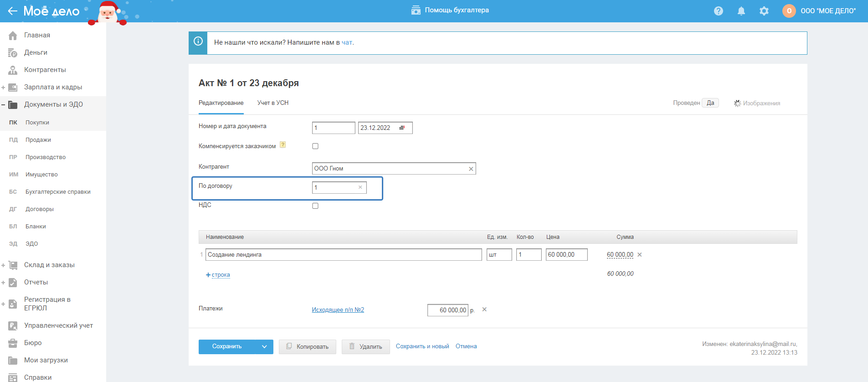
Task: Open Имущество in the sidebar
Action: [41, 175]
